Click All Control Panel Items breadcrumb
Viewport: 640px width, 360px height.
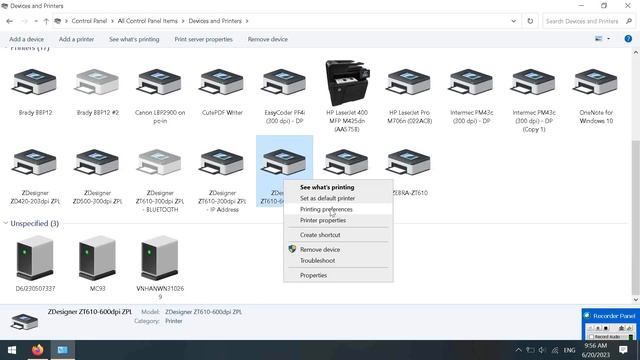[x=148, y=21]
